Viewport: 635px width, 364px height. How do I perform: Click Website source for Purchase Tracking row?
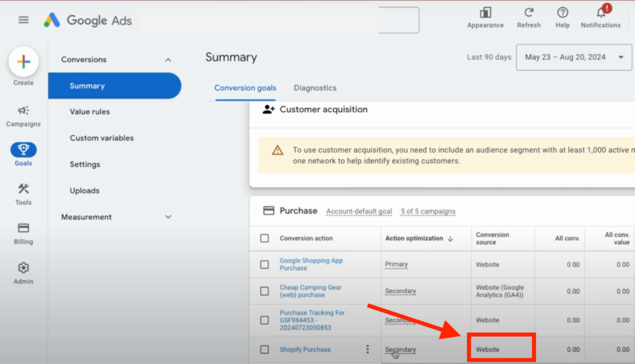(x=487, y=320)
